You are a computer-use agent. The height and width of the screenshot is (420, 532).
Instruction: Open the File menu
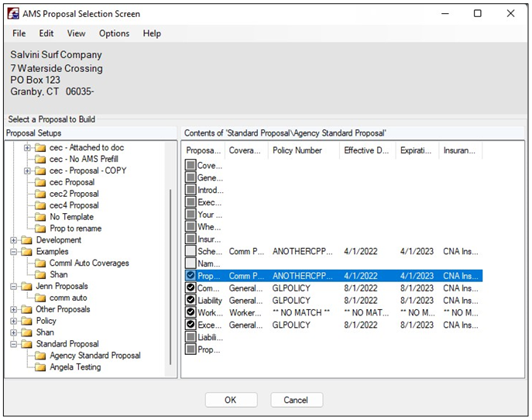point(19,33)
